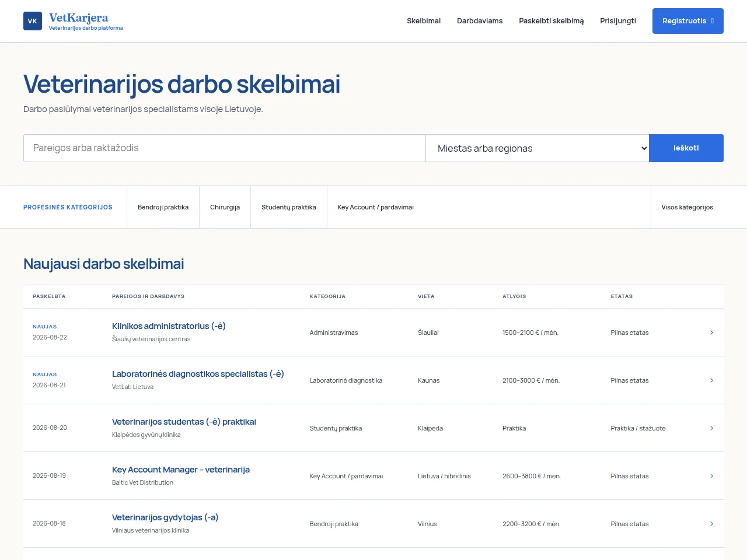The image size is (747, 560).
Task: Click the Ieškoti search button
Action: pos(686,148)
